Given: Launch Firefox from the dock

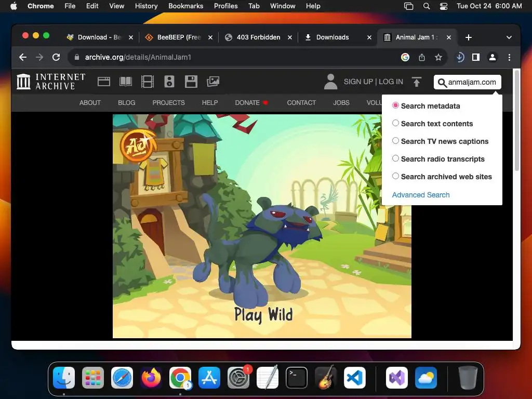Looking at the screenshot, I should 151,378.
